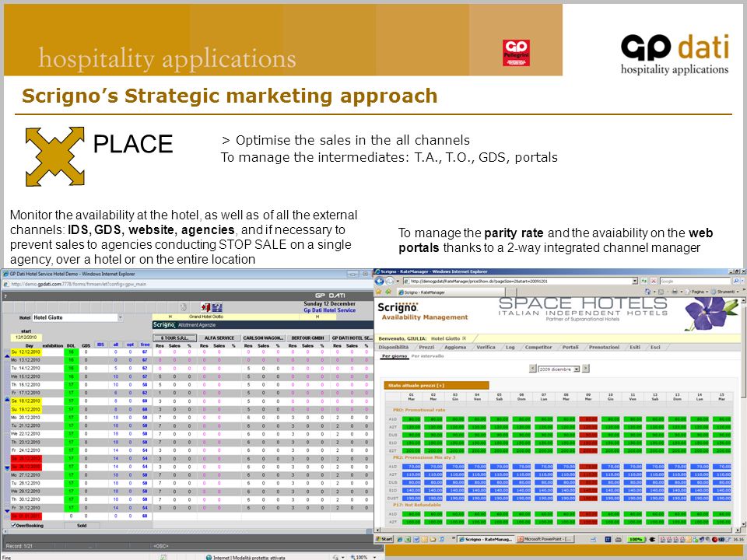
Task: Click the Esiti menu item
Action: pos(635,347)
